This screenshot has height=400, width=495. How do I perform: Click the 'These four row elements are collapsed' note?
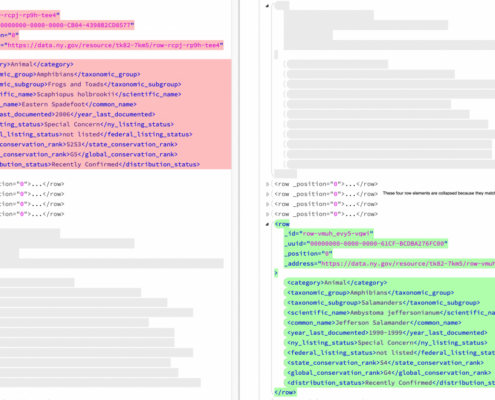[x=439, y=193]
